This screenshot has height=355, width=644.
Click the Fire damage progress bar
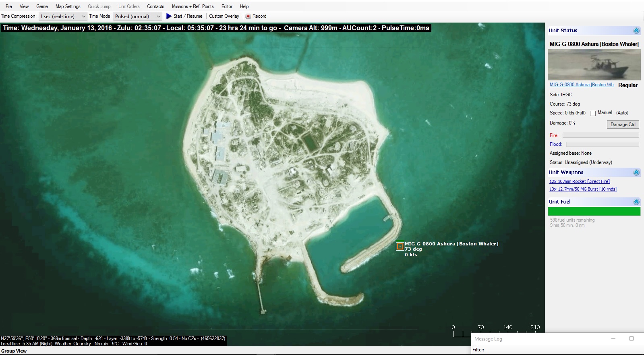(601, 135)
